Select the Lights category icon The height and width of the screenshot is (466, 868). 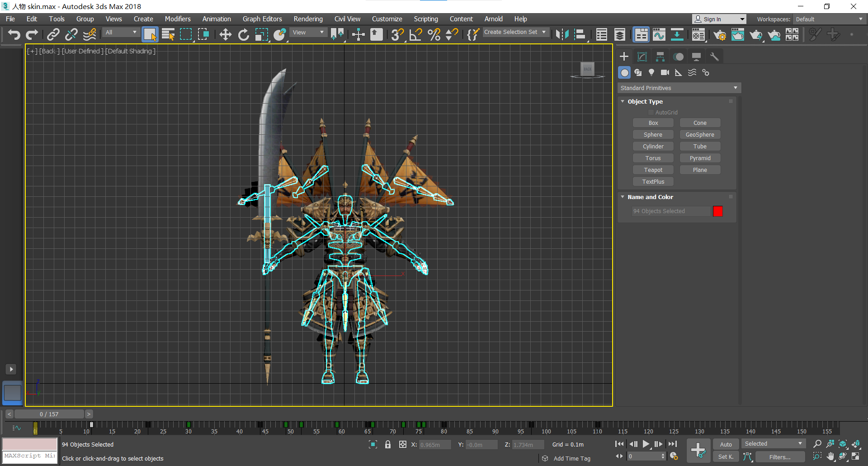click(651, 72)
